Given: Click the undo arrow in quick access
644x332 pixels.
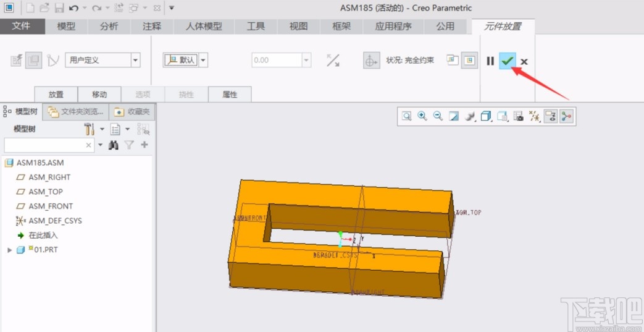Looking at the screenshot, I should point(73,8).
